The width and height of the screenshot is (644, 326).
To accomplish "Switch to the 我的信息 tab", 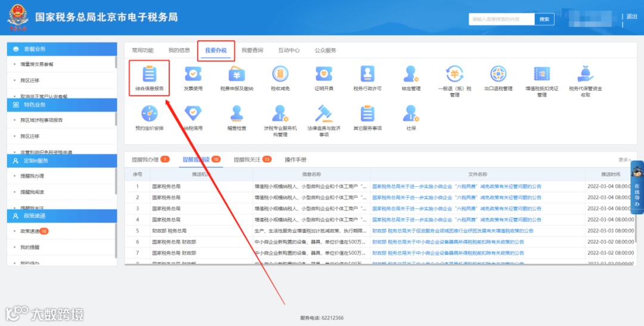I will tap(179, 50).
